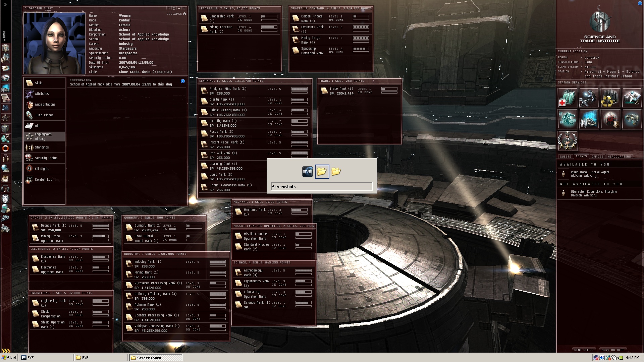Pin the Character Sheet window

pos(174,8)
